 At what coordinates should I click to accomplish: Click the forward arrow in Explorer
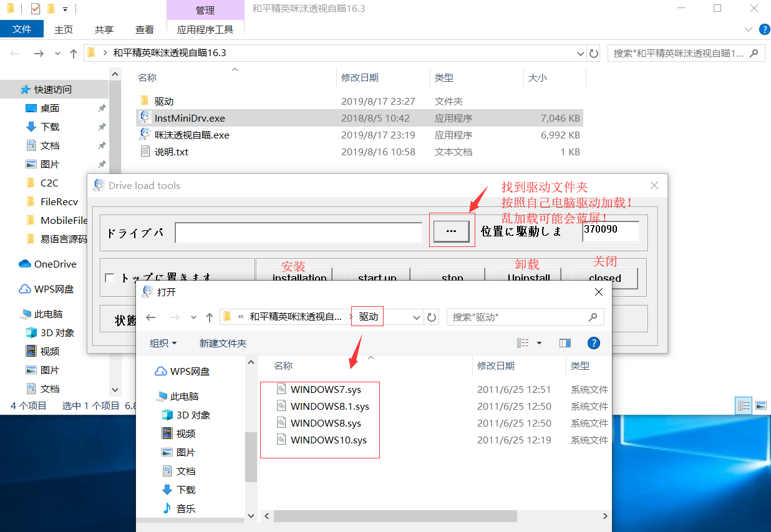[x=38, y=54]
